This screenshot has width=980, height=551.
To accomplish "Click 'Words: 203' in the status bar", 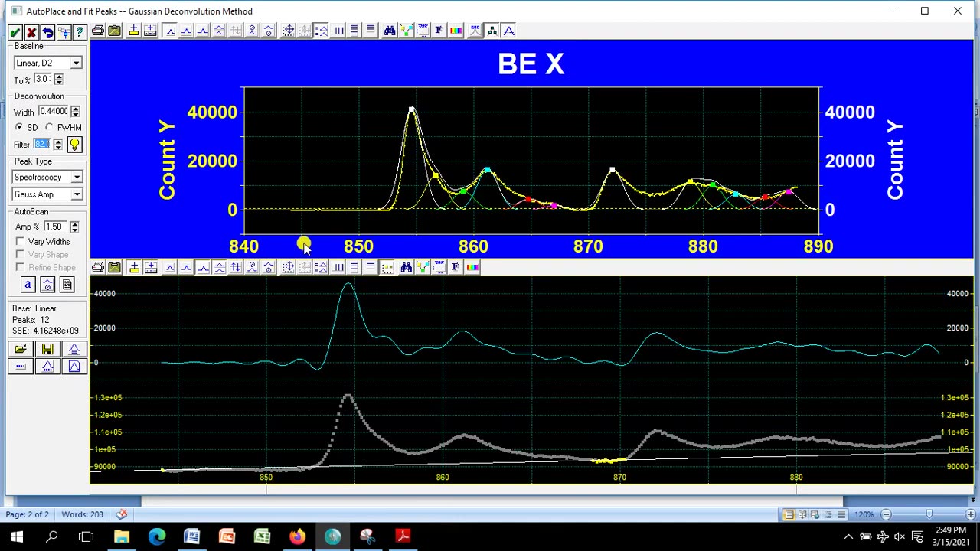I will pyautogui.click(x=82, y=514).
